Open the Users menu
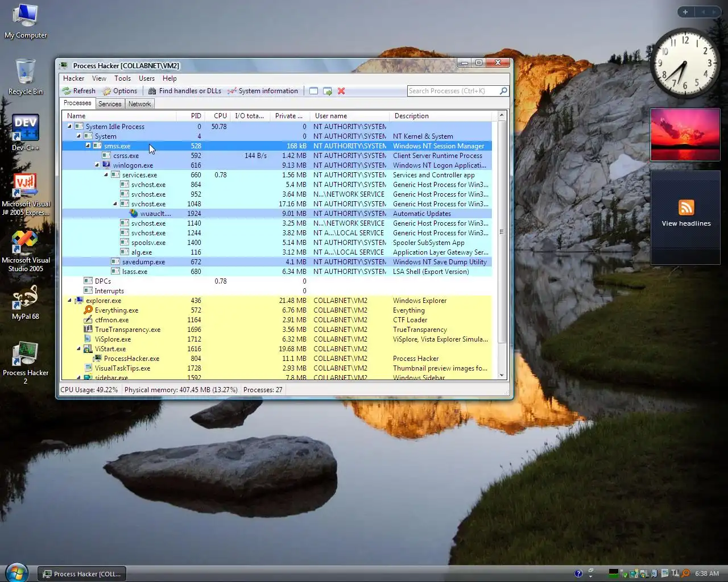The width and height of the screenshot is (728, 582). (x=147, y=78)
